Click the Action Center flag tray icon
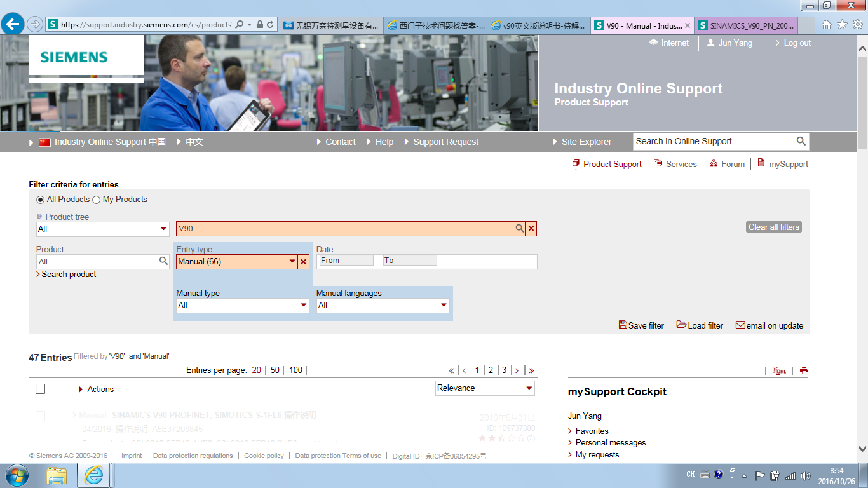The height and width of the screenshot is (488, 868). click(759, 475)
